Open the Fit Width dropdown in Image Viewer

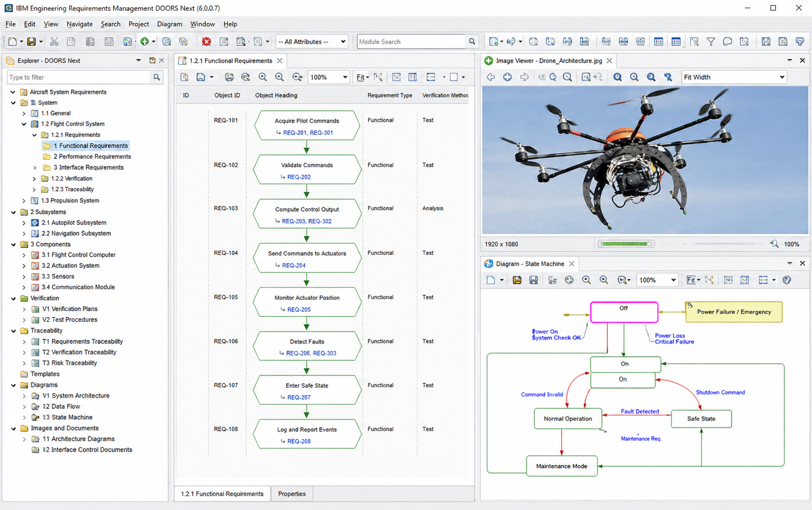734,77
